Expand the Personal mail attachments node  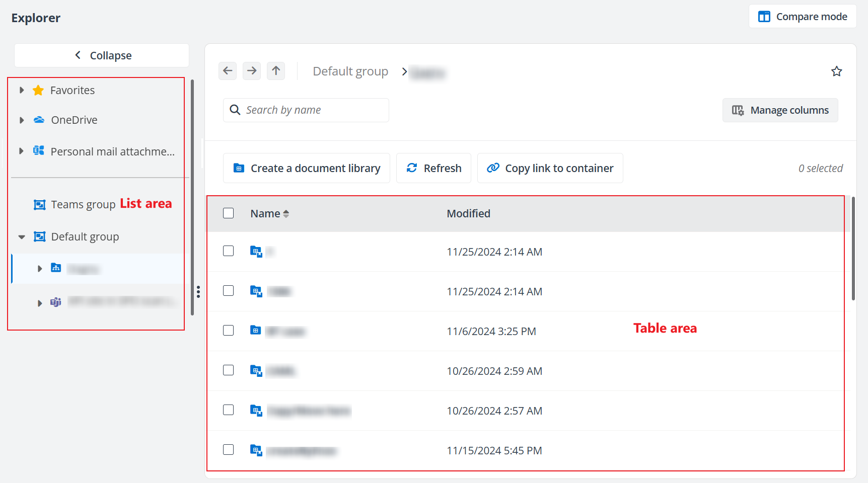pos(21,151)
